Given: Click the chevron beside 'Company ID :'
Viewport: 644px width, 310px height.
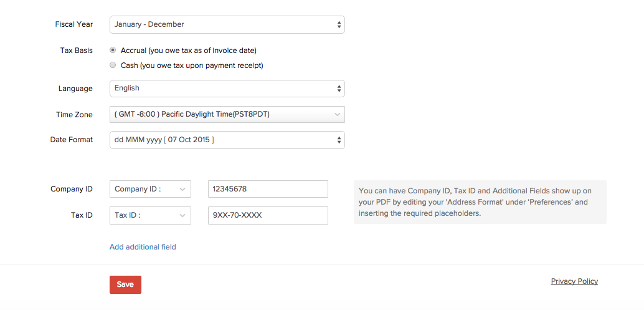Looking at the screenshot, I should point(182,189).
